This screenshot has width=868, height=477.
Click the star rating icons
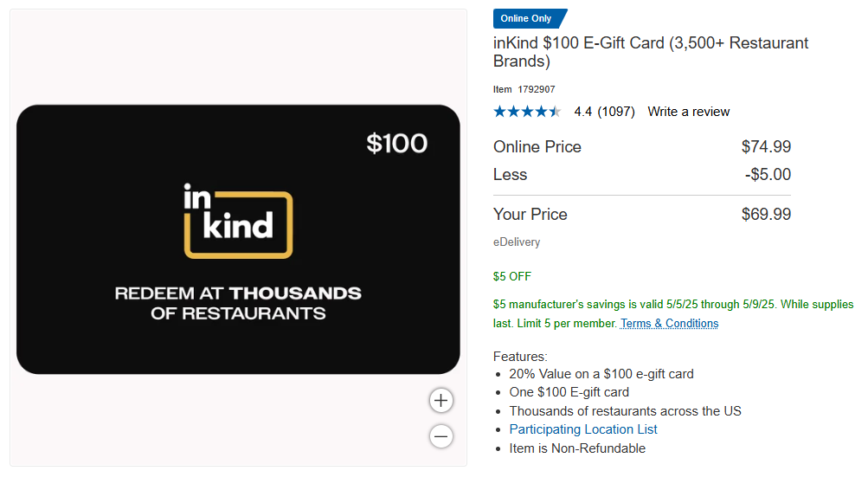527,112
